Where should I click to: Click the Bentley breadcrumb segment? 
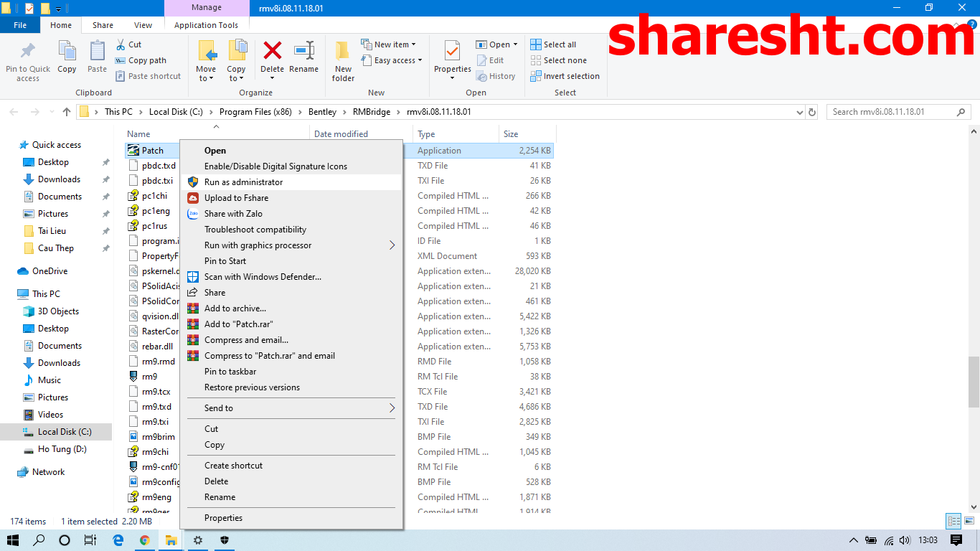(x=322, y=112)
